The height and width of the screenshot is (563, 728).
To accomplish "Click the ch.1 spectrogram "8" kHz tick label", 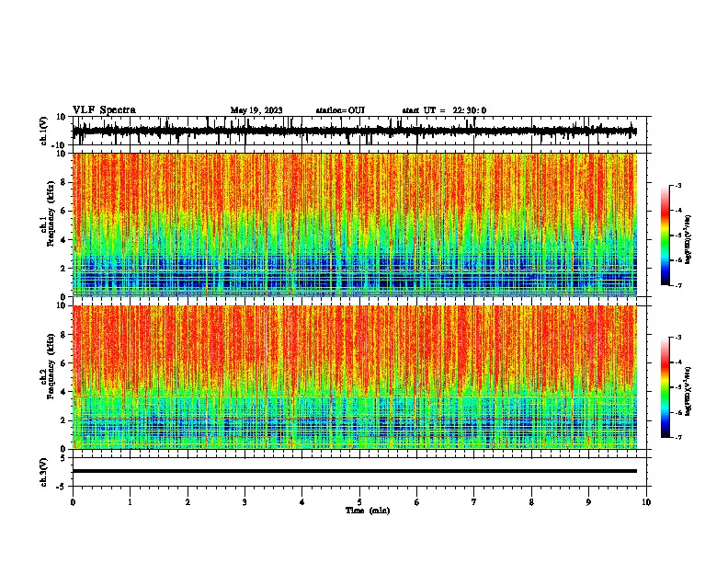I will (x=63, y=182).
